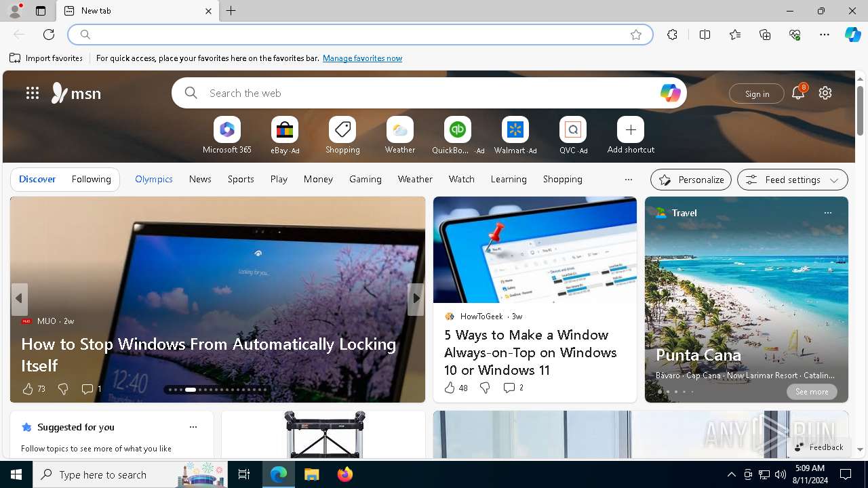Open the Gaming feed category

point(366,179)
